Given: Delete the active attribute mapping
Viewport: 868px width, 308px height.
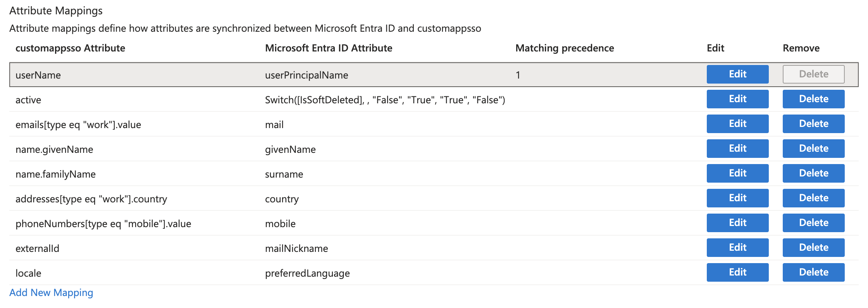Looking at the screenshot, I should click(813, 99).
